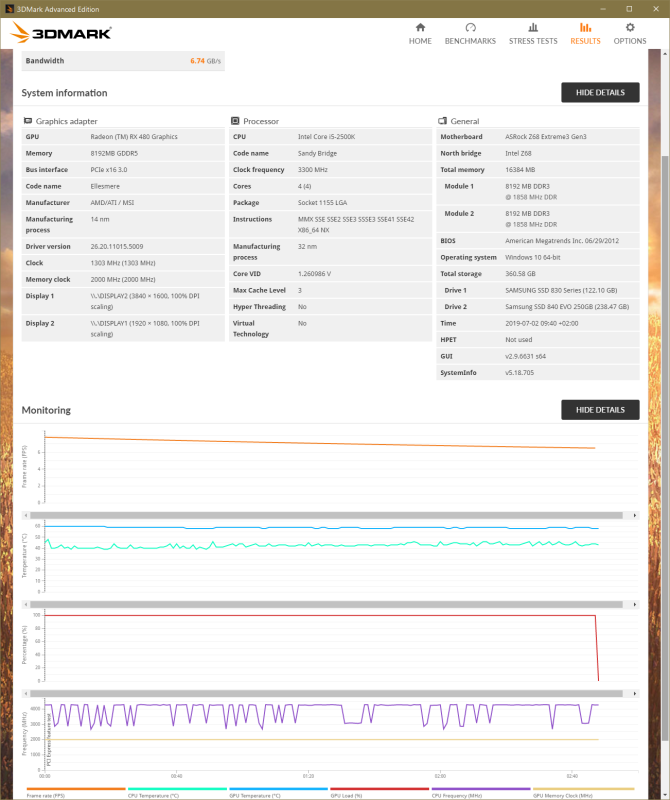Hide details of System information
This screenshot has width=670, height=800.
click(x=600, y=92)
